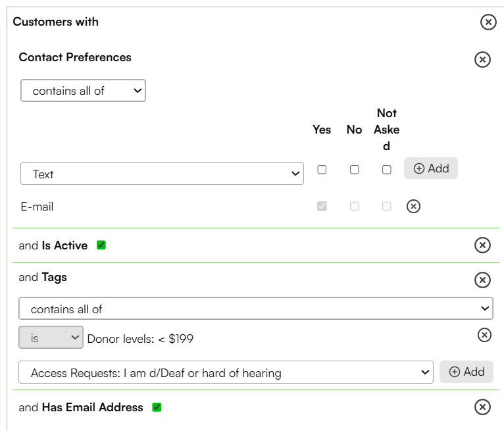The image size is (504, 431).
Task: Click the 'Customers with' heading
Action: [x=56, y=22]
